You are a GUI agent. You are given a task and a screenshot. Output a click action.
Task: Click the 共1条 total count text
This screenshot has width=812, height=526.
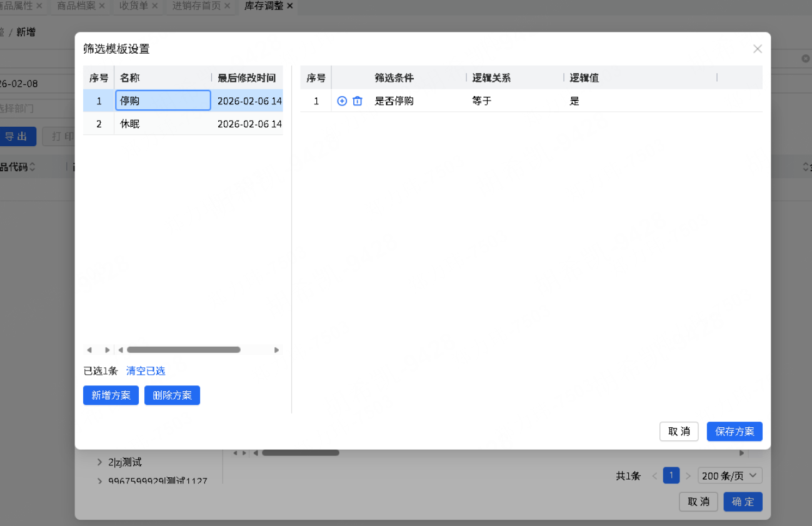628,476
